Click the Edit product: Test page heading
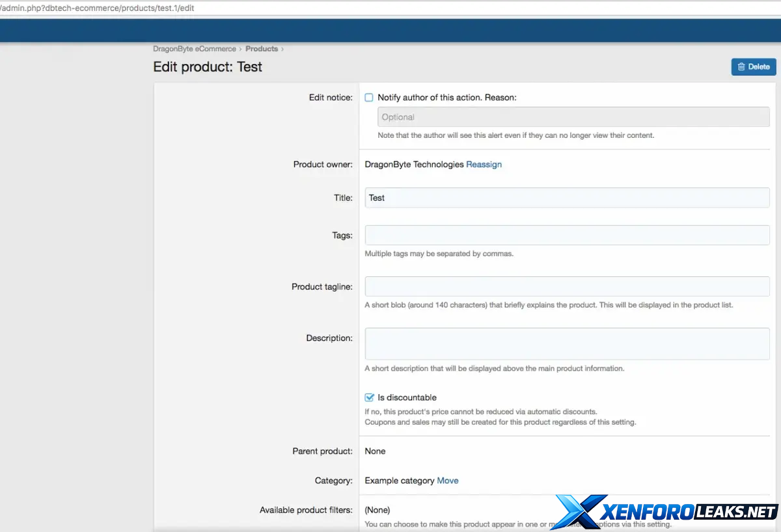781x532 pixels. [208, 67]
